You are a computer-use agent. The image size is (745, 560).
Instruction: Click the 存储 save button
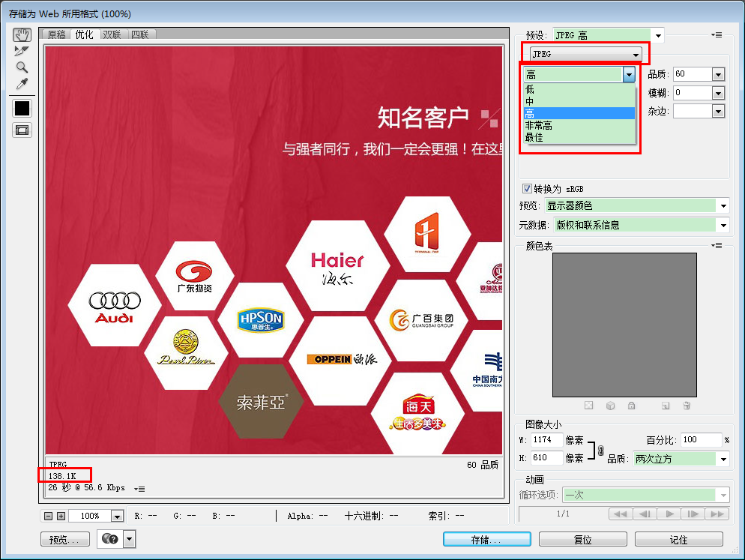tap(486, 540)
